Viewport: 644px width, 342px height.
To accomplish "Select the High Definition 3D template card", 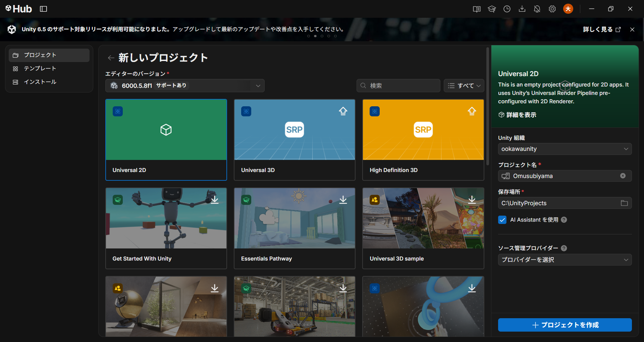I will point(423,140).
